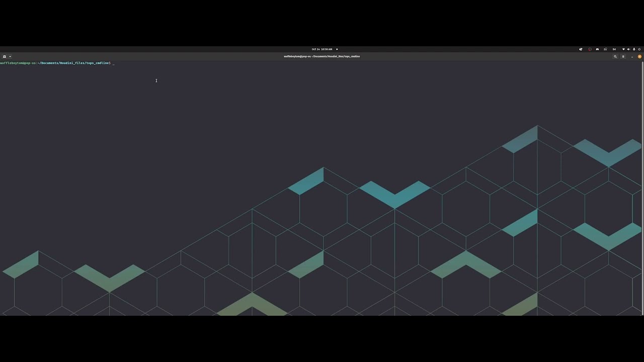Click the terminal window title text
The width and height of the screenshot is (644, 362).
pyautogui.click(x=322, y=56)
